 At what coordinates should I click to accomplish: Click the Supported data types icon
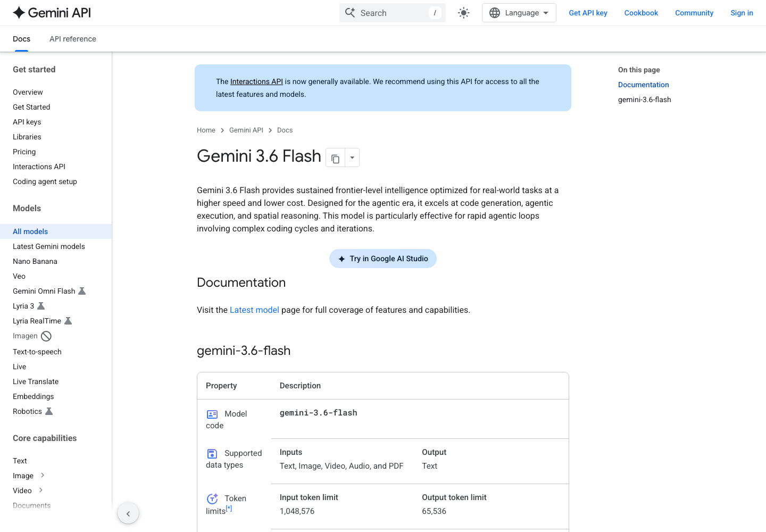(212, 454)
